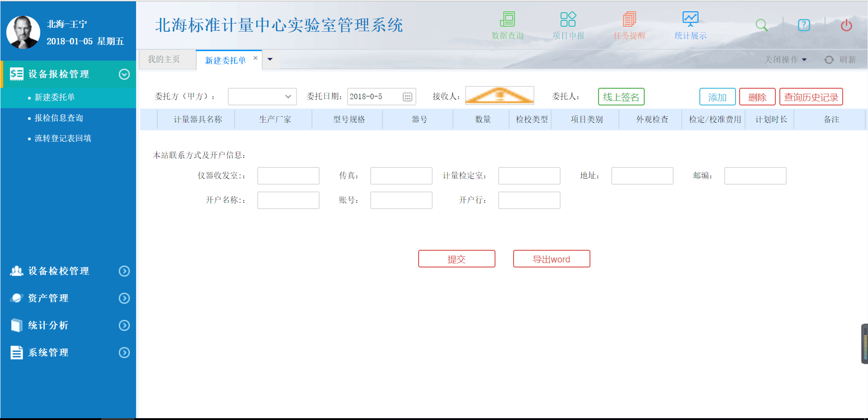Expand the 设备检校管理 section arrow
The height and width of the screenshot is (420, 868).
124,271
